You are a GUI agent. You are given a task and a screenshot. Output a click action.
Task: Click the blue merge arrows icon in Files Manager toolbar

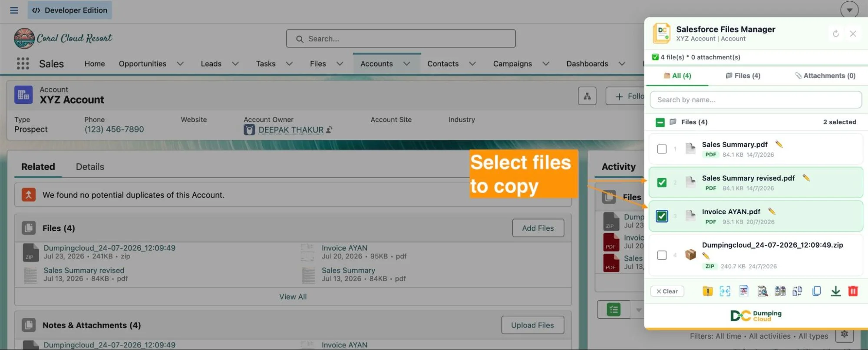(725, 291)
